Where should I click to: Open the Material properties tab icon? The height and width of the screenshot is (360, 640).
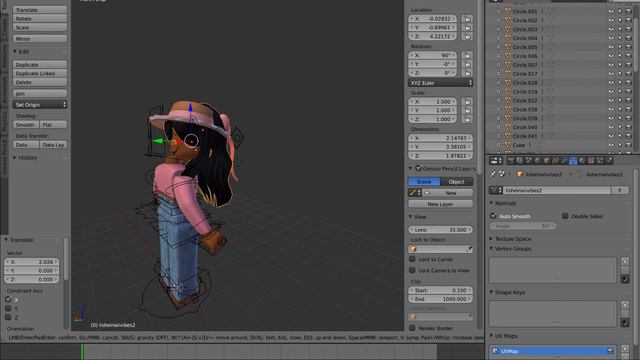582,160
